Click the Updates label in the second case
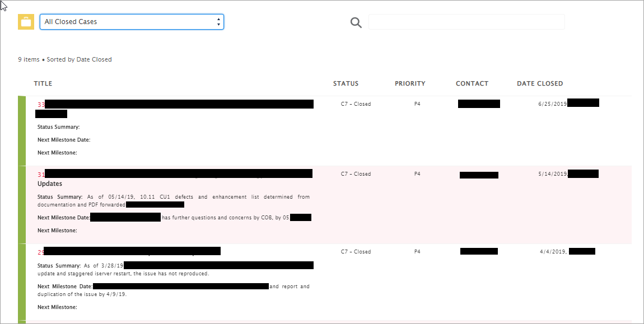This screenshot has width=644, height=324. (50, 184)
